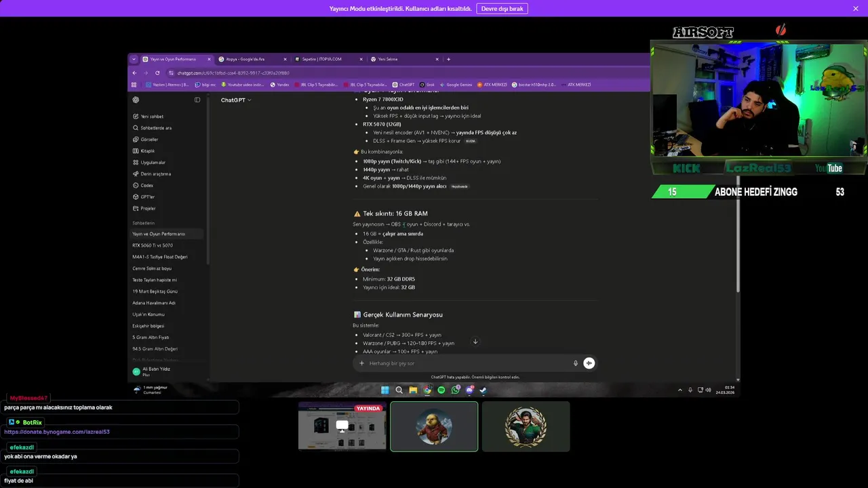Open the ChatGPT bookmark
This screenshot has width=868, height=488.
pyautogui.click(x=403, y=85)
